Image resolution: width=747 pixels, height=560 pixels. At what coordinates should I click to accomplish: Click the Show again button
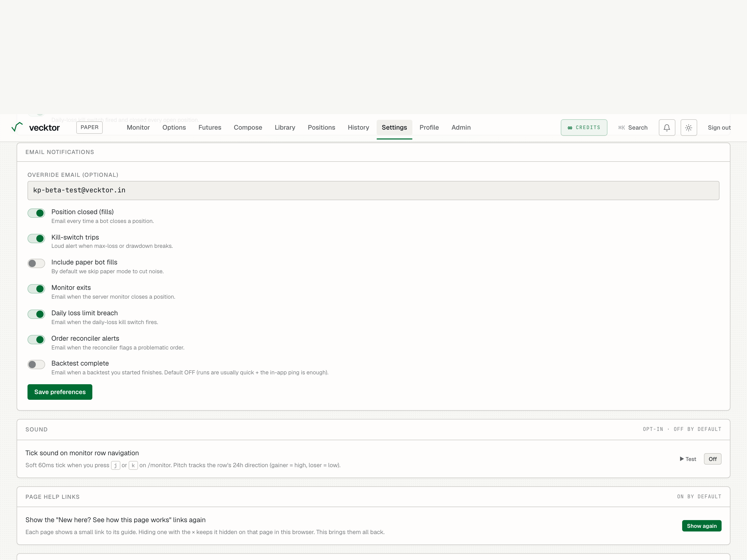point(701,526)
